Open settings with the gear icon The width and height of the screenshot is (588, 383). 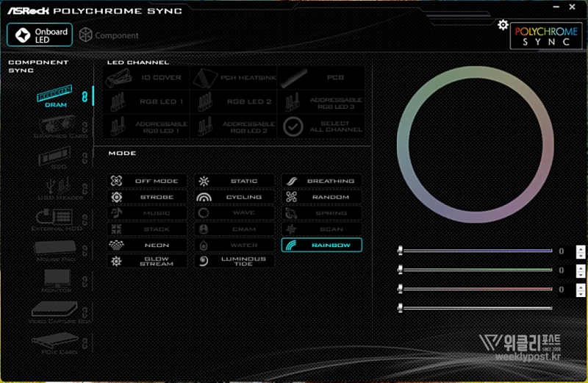pos(503,25)
